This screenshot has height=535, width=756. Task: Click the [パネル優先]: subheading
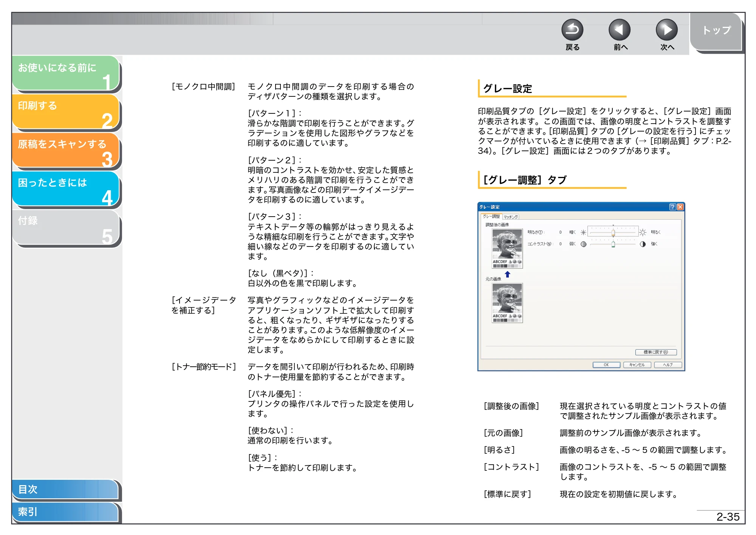(x=274, y=394)
